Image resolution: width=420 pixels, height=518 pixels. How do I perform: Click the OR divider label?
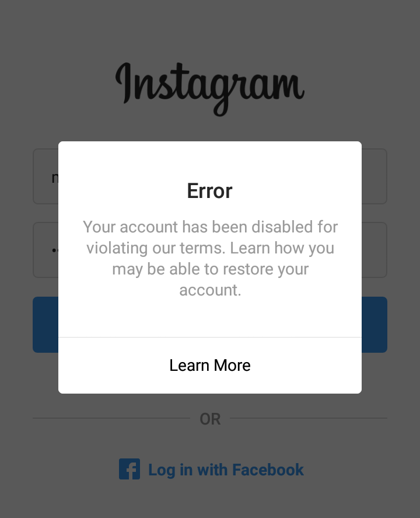pos(210,419)
